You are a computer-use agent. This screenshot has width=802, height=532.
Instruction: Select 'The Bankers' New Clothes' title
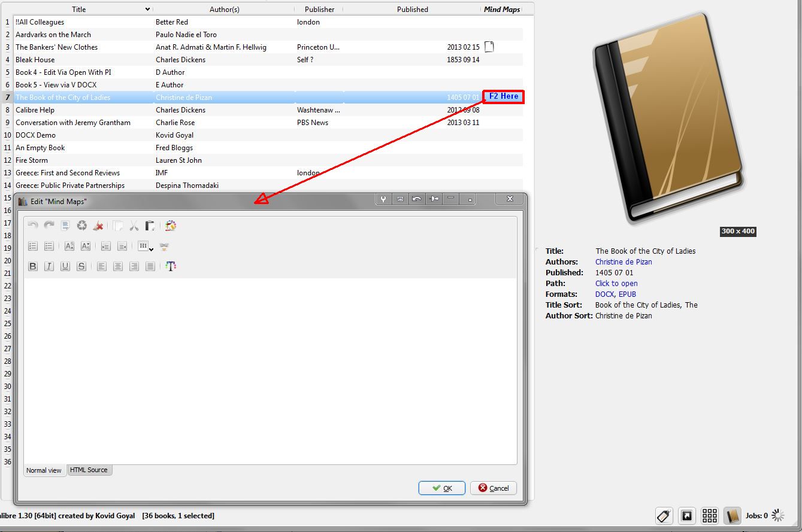56,47
